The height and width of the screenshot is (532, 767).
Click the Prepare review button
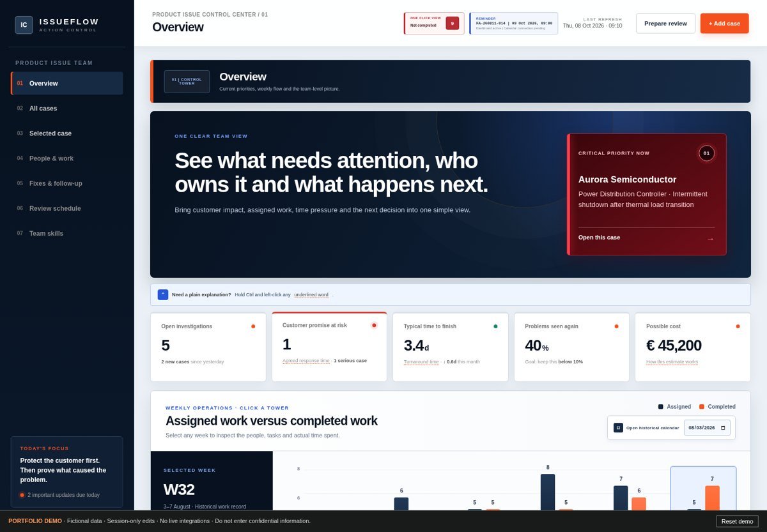[665, 24]
